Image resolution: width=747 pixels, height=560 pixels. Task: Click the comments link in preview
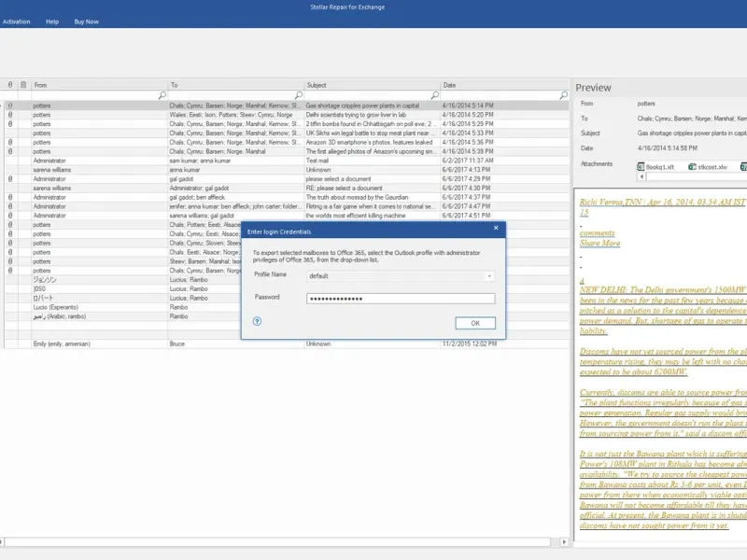coord(597,232)
